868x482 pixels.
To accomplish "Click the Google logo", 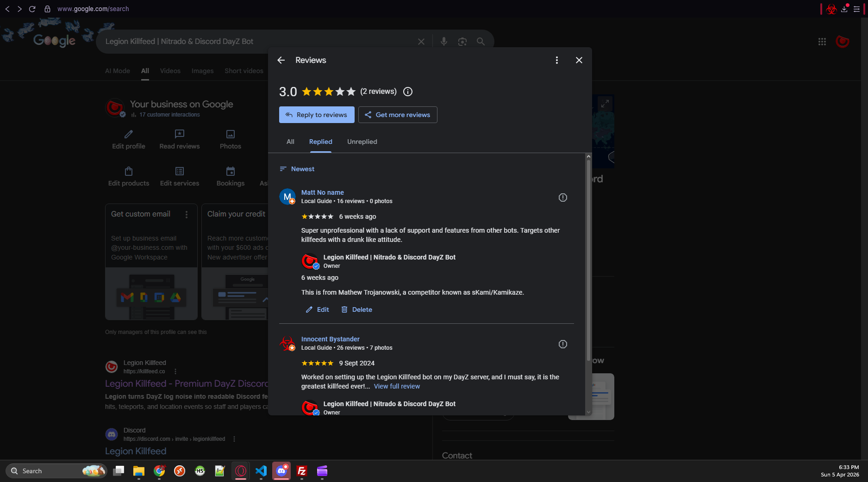I will (54, 41).
